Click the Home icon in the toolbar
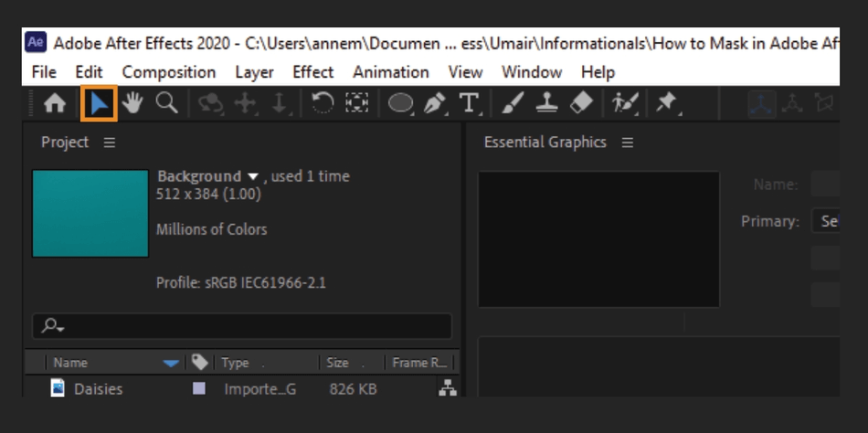This screenshot has height=433, width=868. click(x=54, y=103)
